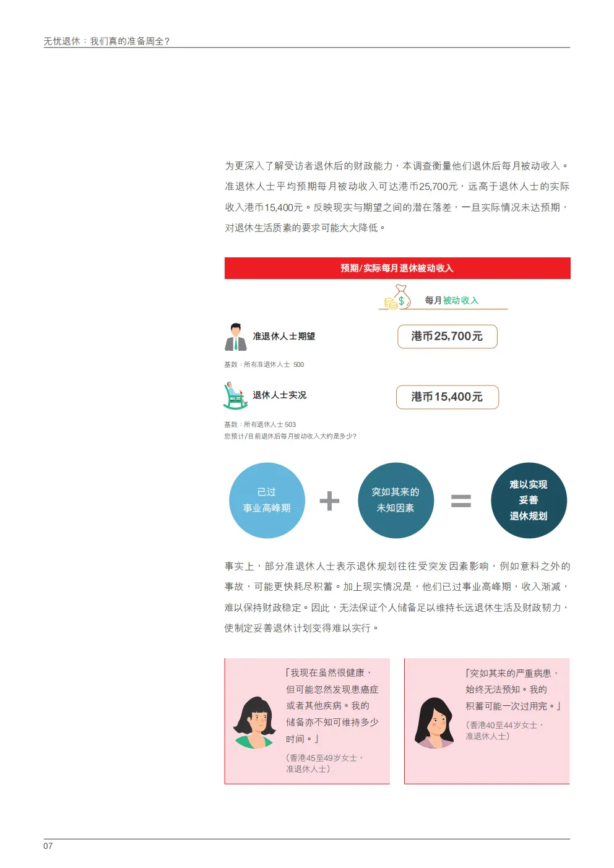This screenshot has width=614, height=868.
Task: Select the woman avatar with green top
Action: tap(254, 723)
